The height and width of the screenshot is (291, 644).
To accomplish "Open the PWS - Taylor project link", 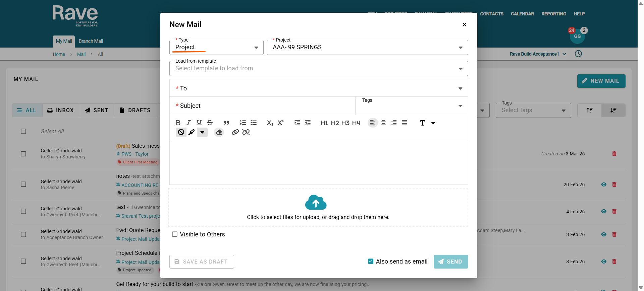I will [x=135, y=154].
